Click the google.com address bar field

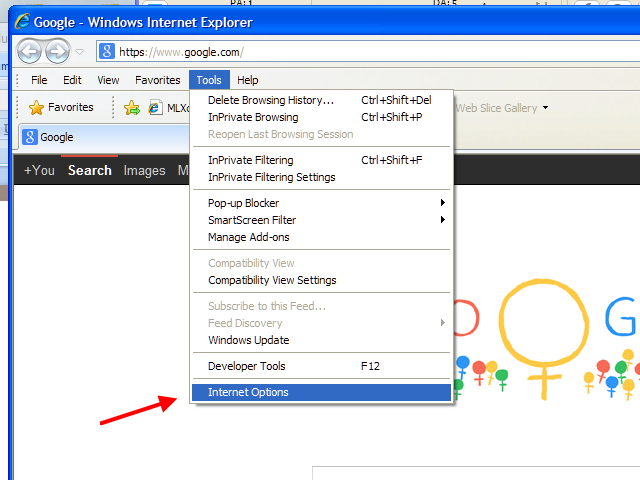click(368, 52)
